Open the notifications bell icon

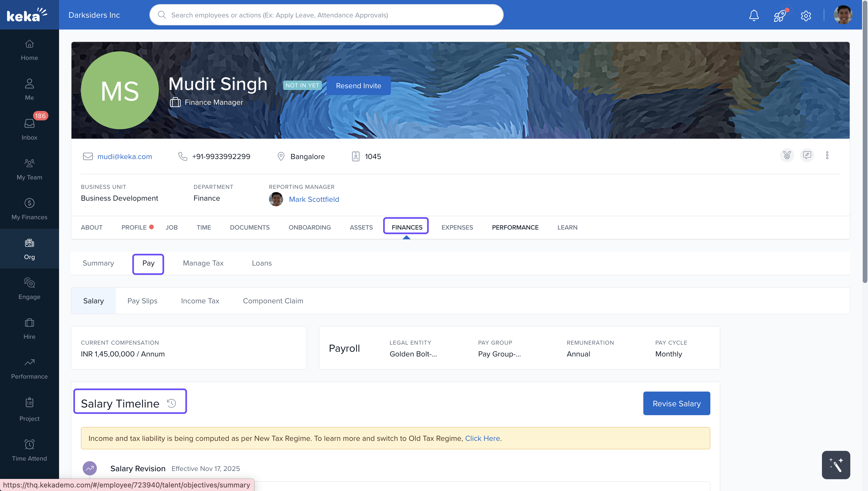[754, 15]
